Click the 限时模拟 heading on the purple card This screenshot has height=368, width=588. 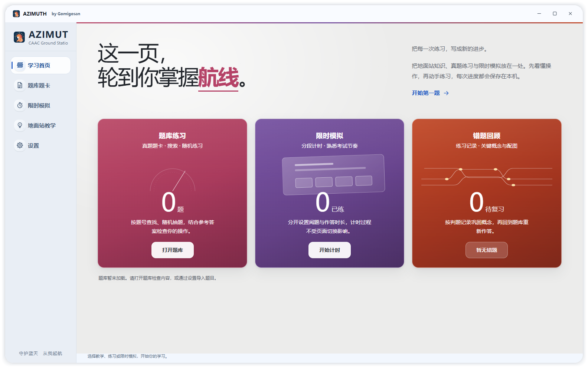coord(330,136)
